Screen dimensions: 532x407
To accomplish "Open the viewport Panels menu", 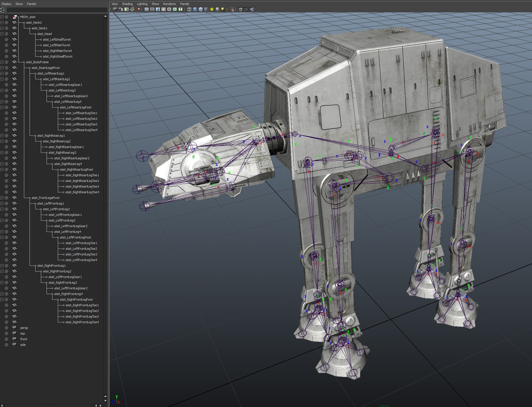I will (x=185, y=4).
